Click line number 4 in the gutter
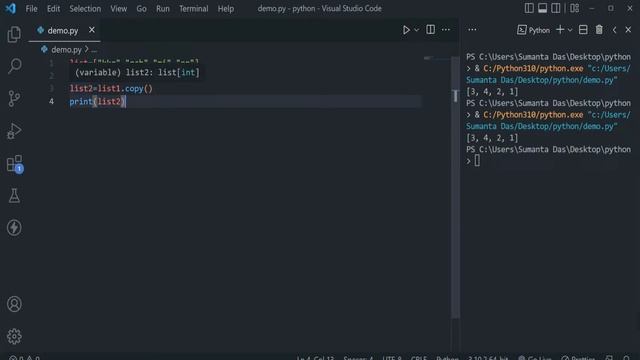The width and height of the screenshot is (640, 360). (51, 101)
